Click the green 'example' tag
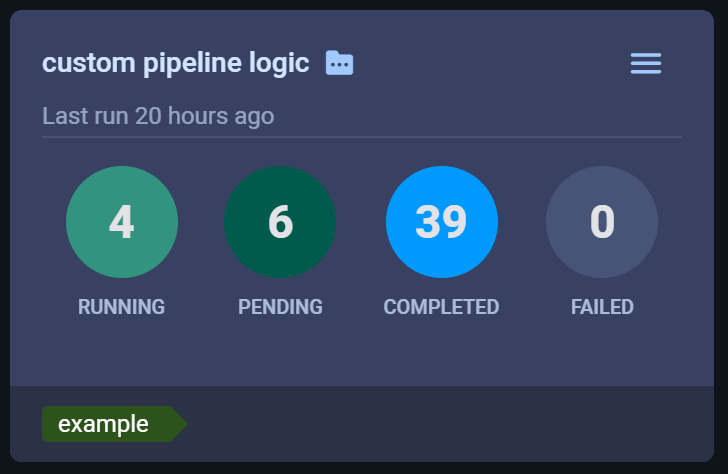The width and height of the screenshot is (728, 474). (x=104, y=424)
